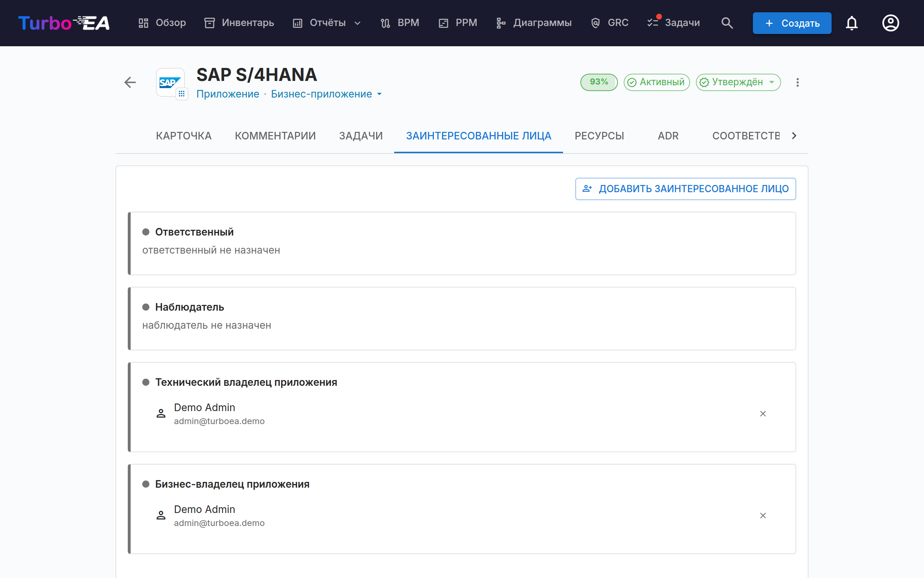Open Задачи in the top navigation
This screenshot has height=578, width=924.
point(674,23)
